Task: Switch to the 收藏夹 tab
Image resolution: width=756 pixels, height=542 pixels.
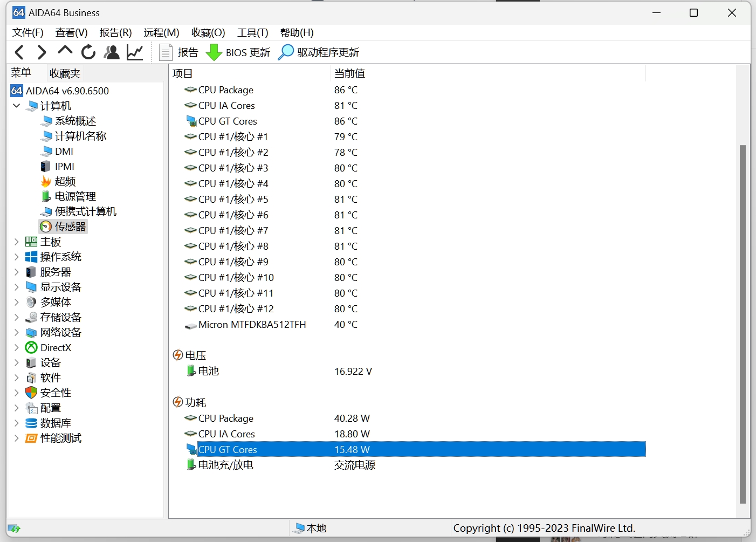Action: 65,73
